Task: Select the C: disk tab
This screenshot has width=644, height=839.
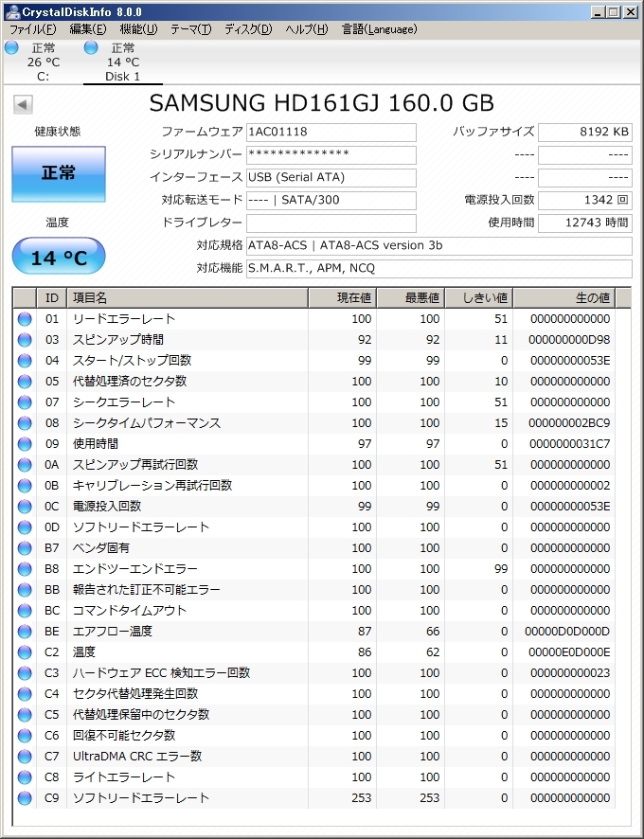Action: pyautogui.click(x=43, y=62)
